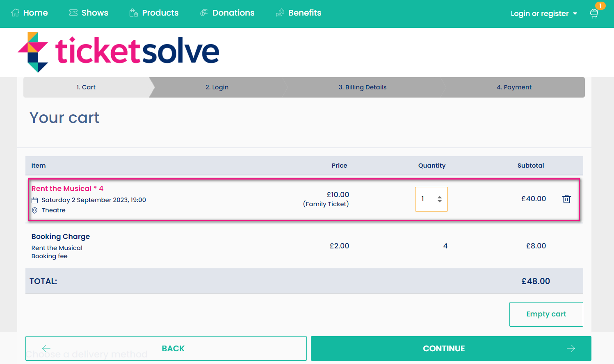Viewport: 614px width, 364px height.
Task: Click the Ticketsolve logo
Action: pos(118,52)
